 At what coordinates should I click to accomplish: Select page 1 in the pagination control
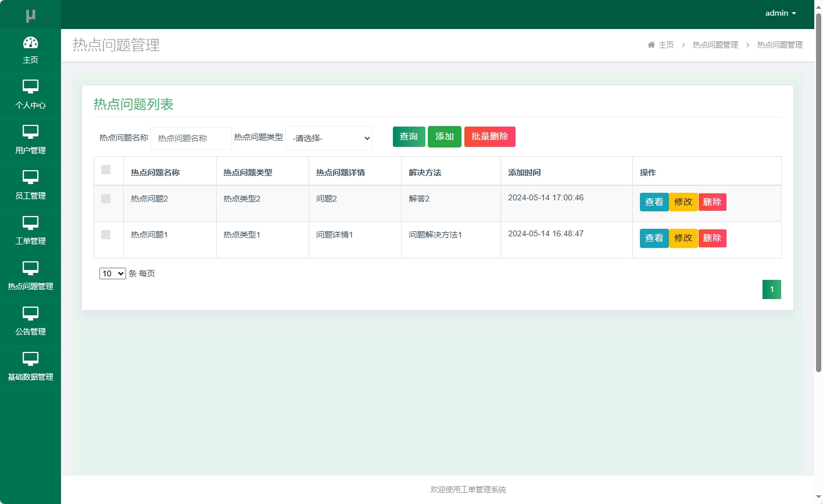pos(771,289)
